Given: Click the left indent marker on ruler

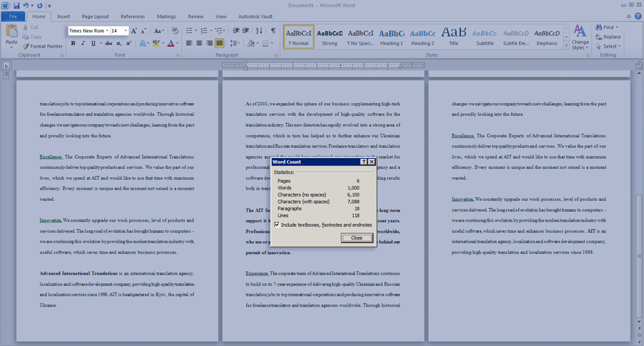Looking at the screenshot, I should click(x=245, y=68).
